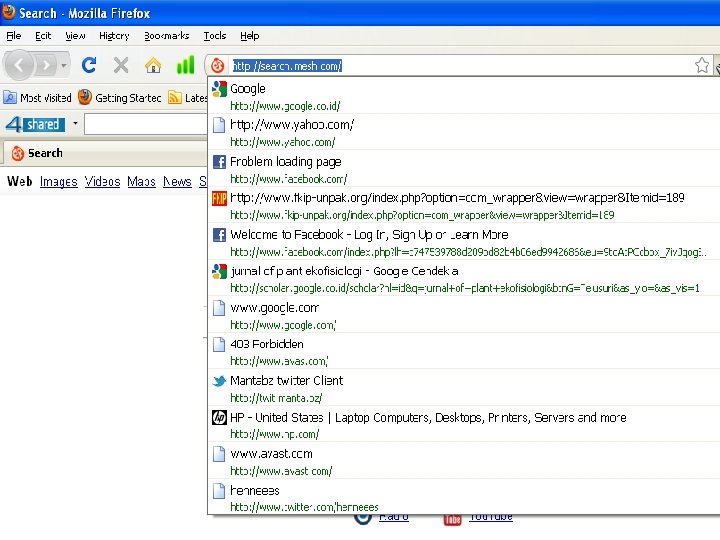The width and height of the screenshot is (720, 540).
Task: Open the Images search link
Action: [x=58, y=182]
